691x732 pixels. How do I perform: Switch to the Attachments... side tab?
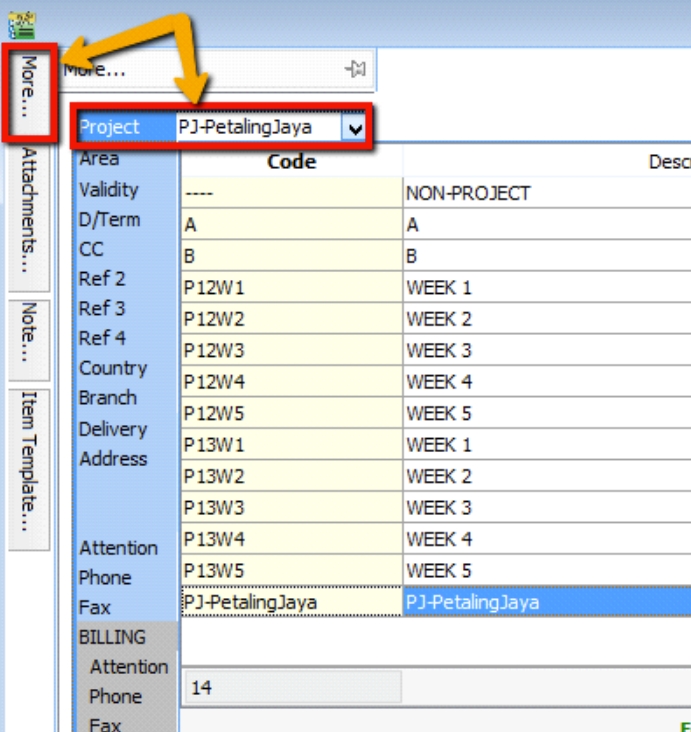(29, 216)
